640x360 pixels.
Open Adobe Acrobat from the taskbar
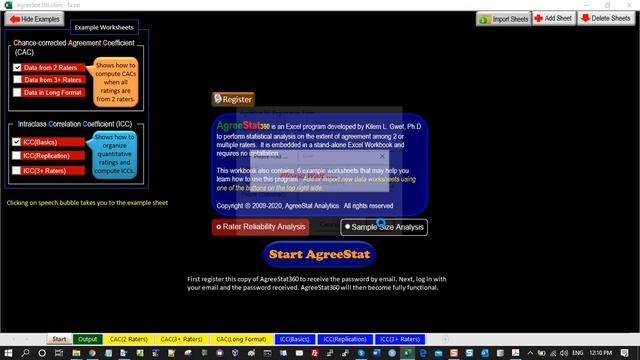coord(516,353)
